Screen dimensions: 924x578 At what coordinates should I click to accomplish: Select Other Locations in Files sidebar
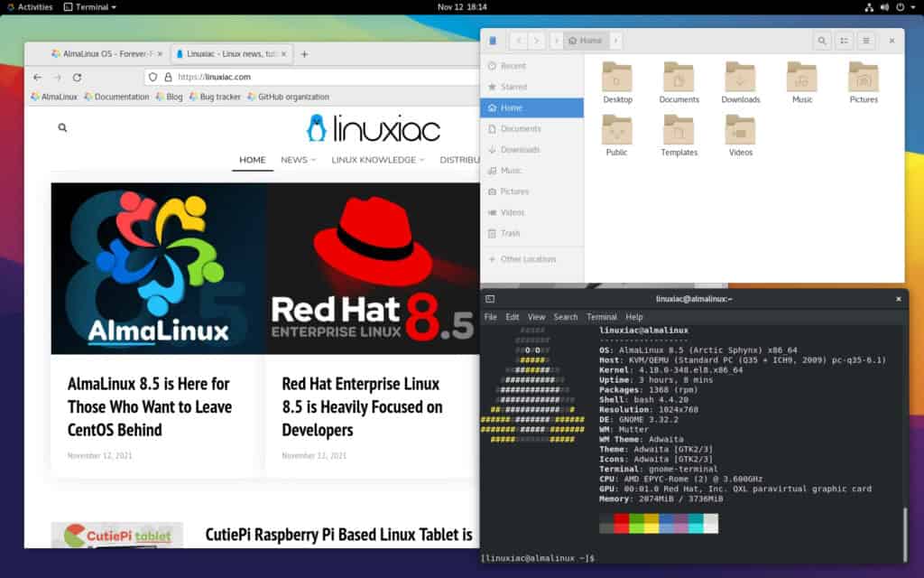coord(532,259)
